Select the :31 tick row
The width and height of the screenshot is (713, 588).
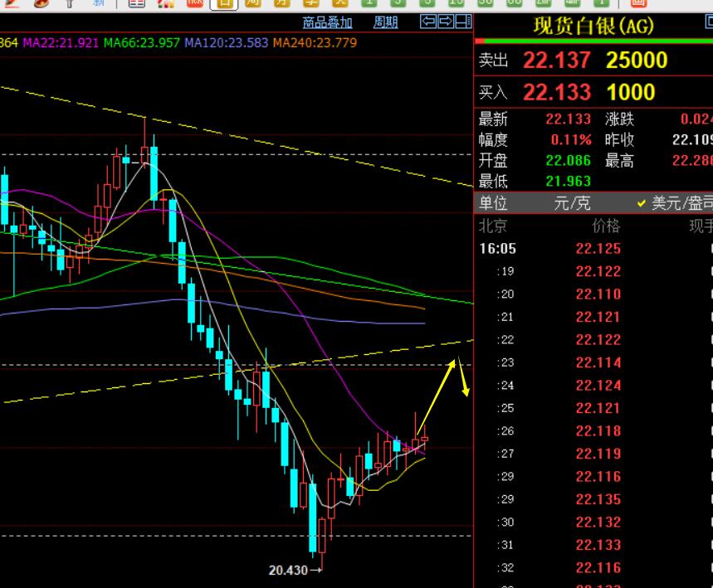(x=593, y=544)
